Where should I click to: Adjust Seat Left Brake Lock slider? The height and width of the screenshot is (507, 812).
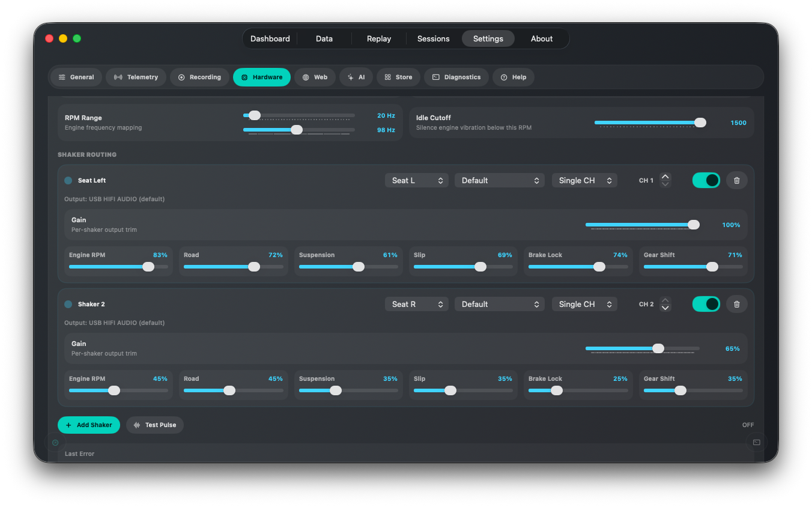click(x=578, y=267)
